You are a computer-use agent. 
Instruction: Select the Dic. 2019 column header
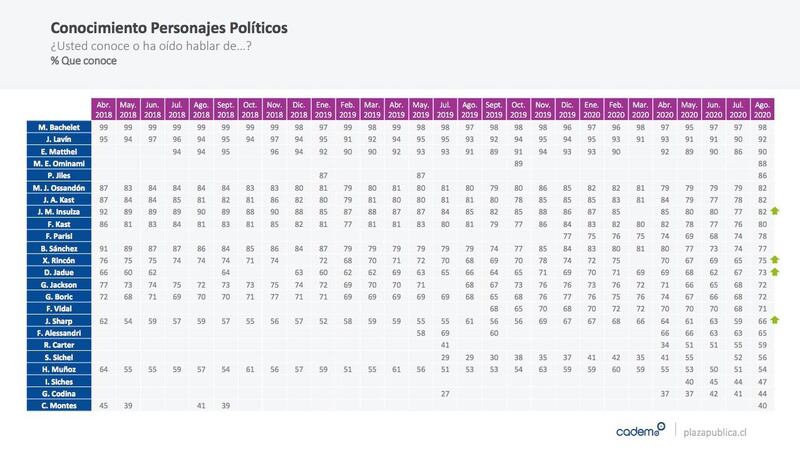tap(567, 109)
